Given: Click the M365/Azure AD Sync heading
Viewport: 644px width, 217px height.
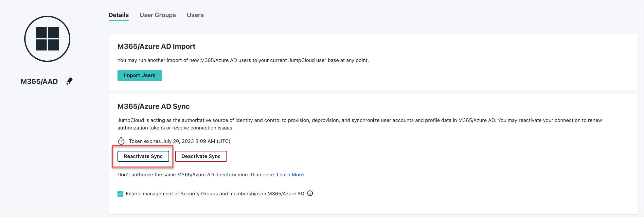Looking at the screenshot, I should [x=153, y=107].
